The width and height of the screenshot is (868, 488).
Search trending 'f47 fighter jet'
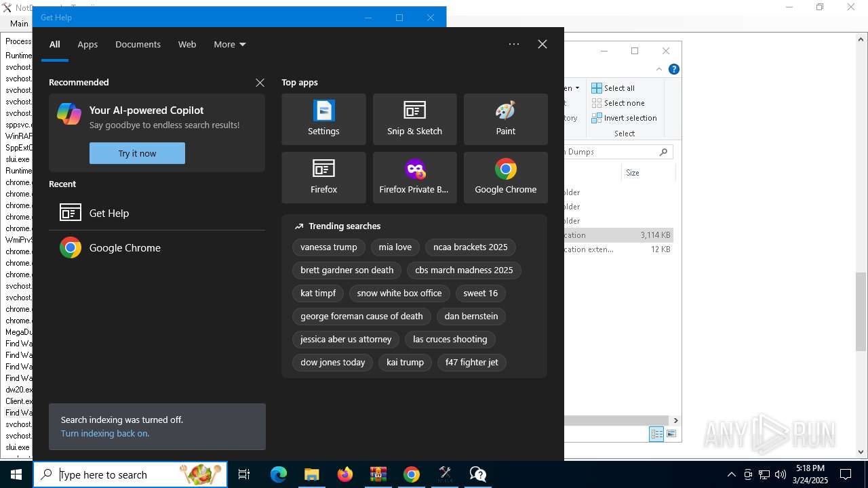pyautogui.click(x=472, y=363)
